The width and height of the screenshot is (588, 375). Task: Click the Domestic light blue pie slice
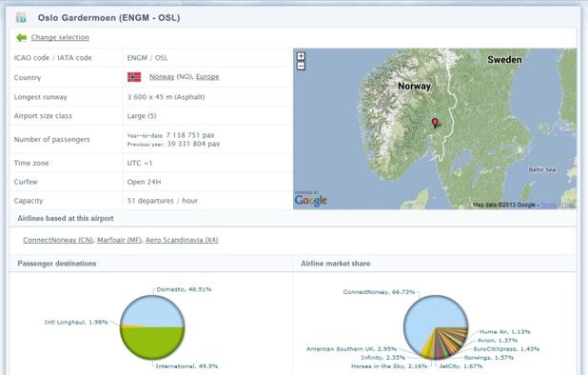pyautogui.click(x=152, y=311)
